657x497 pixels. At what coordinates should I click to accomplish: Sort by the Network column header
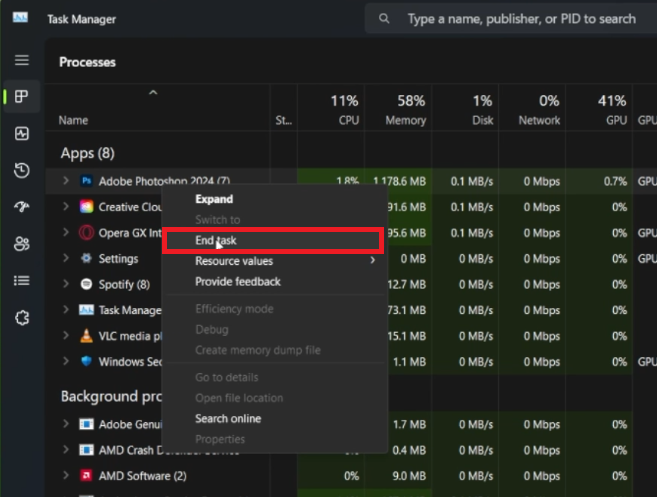(x=532, y=108)
